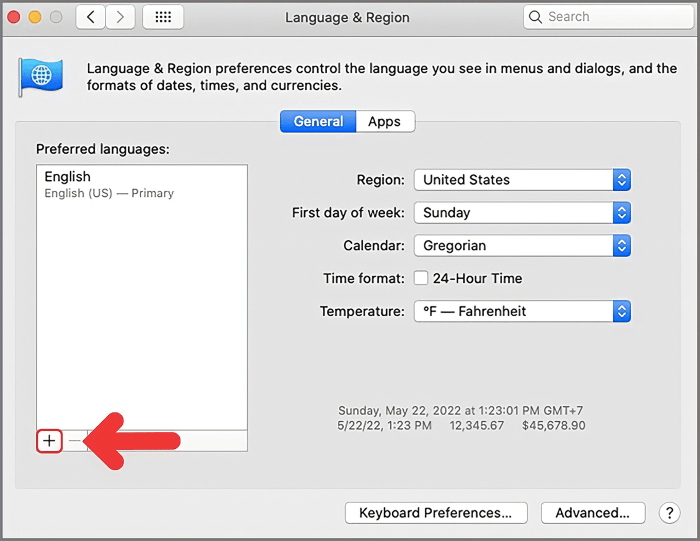Click the minus button to remove language
Viewport: 700px width, 541px height.
75,440
